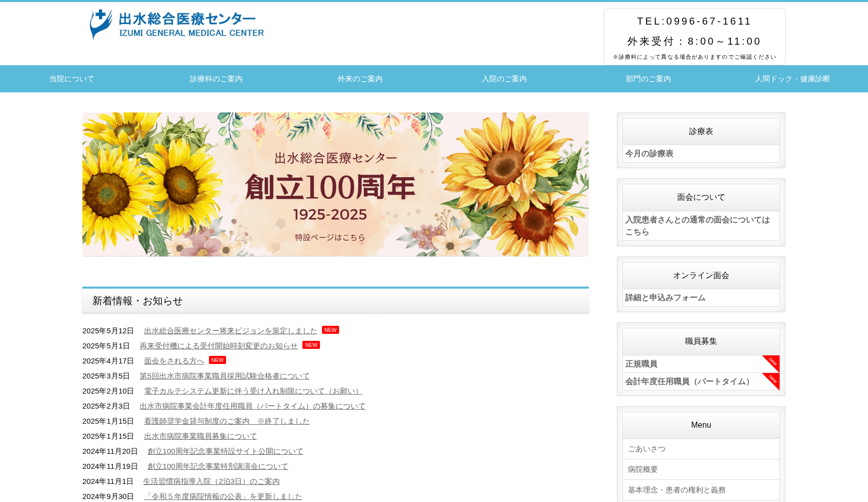868x502 pixels.
Task: Click the new ribbon on 会計年度任用職員 listing
Action: [x=772, y=380]
